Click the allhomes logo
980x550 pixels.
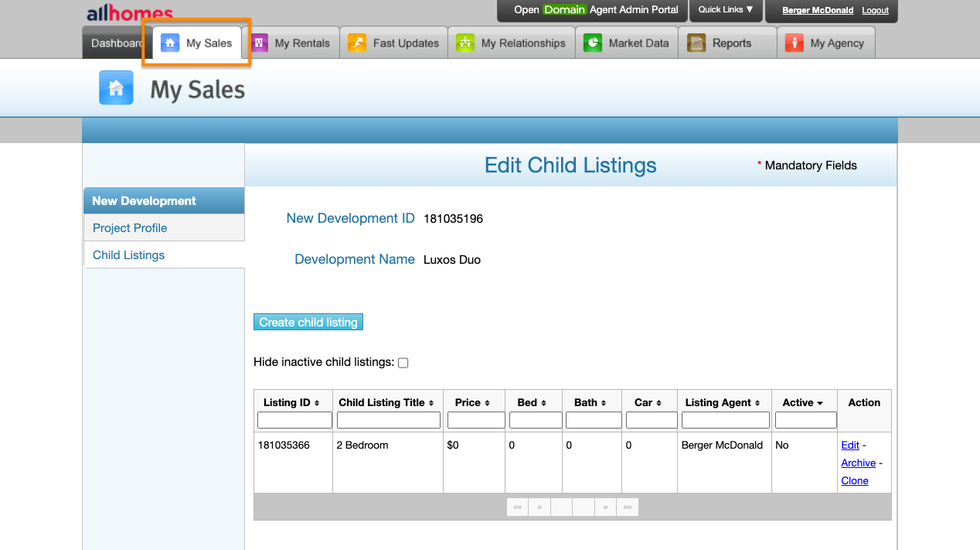point(130,13)
